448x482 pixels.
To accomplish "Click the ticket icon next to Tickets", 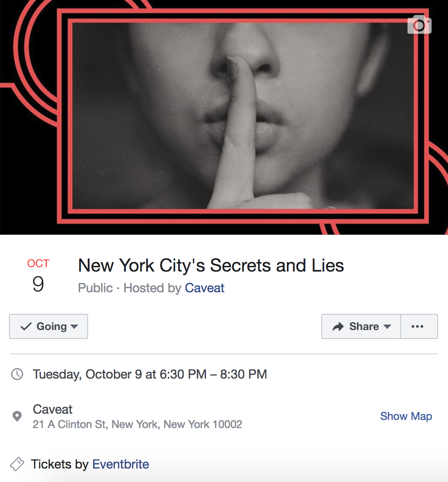I will (x=17, y=464).
